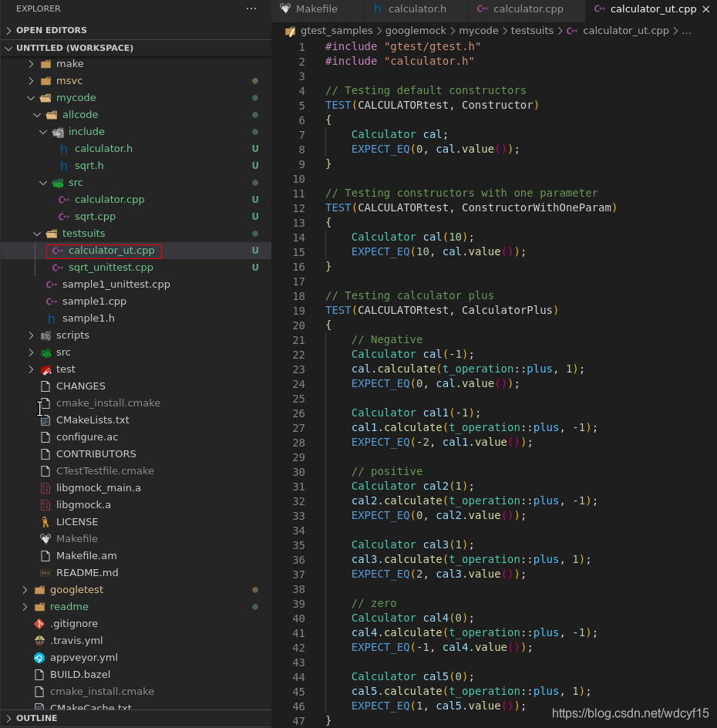Collapse the testsuits folder chevron
Image resolution: width=717 pixels, height=728 pixels.
pyautogui.click(x=37, y=234)
